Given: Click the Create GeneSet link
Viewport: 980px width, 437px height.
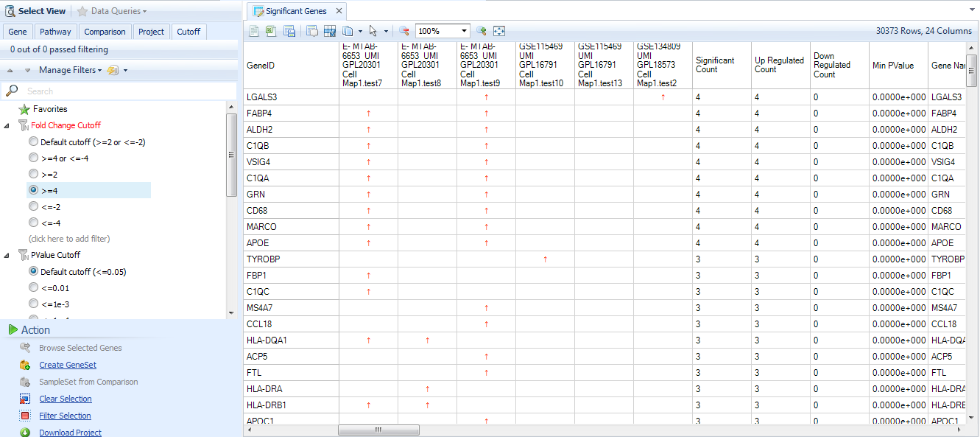Looking at the screenshot, I should click(x=68, y=365).
